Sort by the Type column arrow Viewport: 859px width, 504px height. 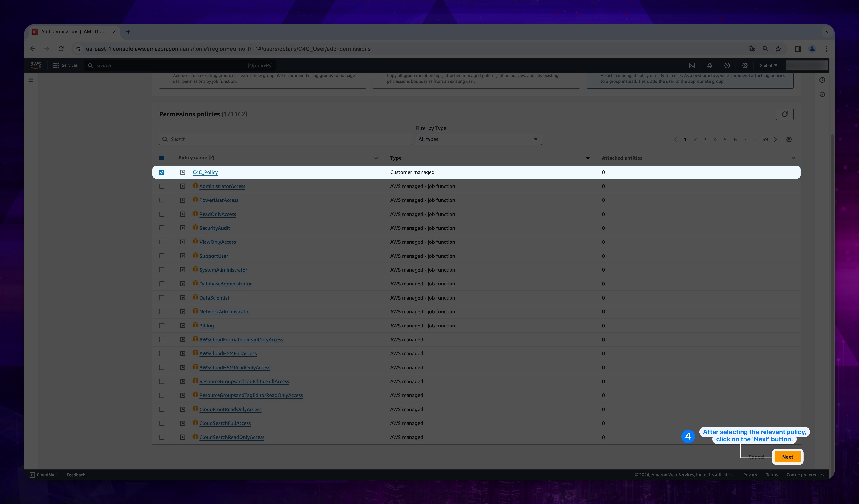tap(588, 158)
